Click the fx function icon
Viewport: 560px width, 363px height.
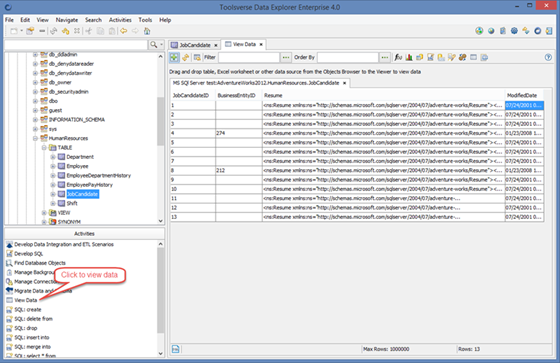point(398,57)
